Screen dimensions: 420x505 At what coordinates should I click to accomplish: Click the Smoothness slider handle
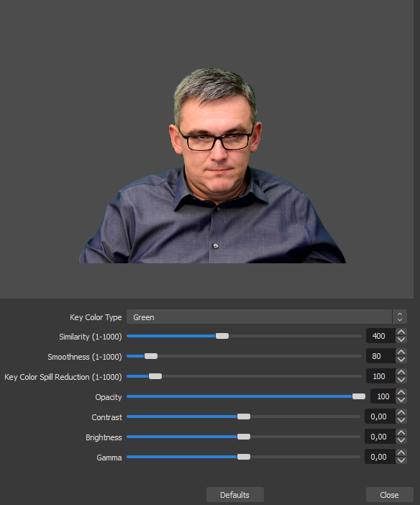coord(151,356)
